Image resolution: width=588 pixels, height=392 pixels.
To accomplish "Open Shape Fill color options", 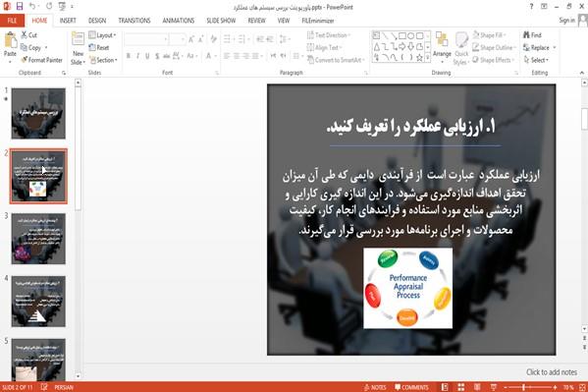I will tap(489, 35).
